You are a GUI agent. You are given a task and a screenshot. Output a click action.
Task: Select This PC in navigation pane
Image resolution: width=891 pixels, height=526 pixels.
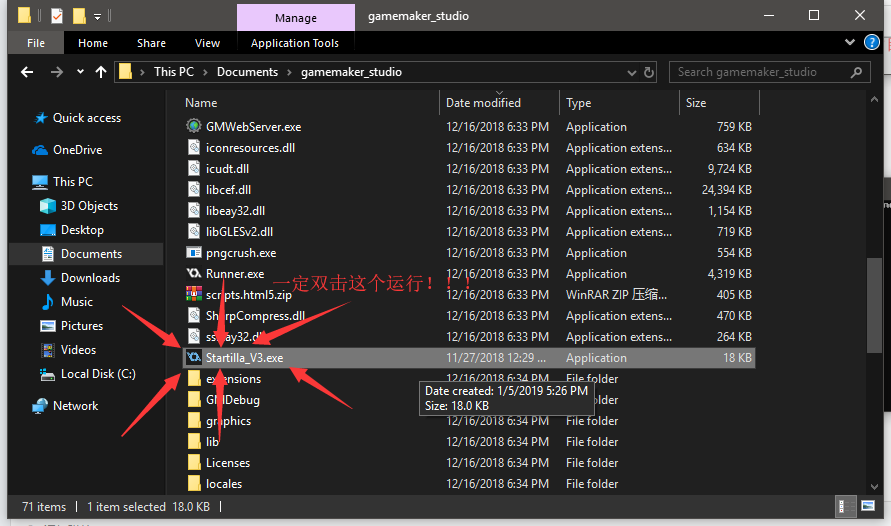click(x=63, y=182)
